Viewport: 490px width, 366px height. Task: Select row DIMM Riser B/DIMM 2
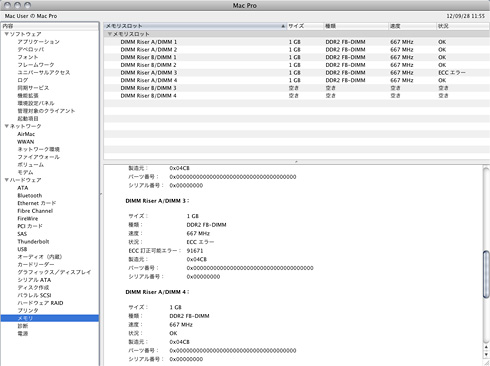click(297, 65)
